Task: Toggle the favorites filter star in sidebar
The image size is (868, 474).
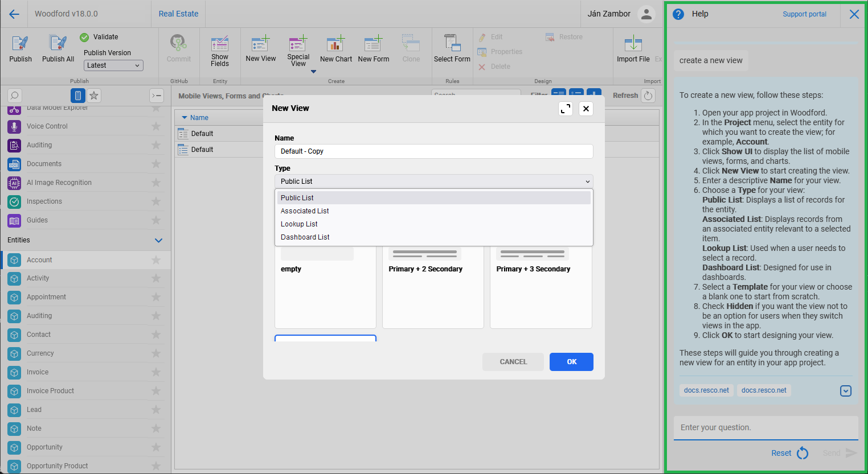Action: coord(94,96)
